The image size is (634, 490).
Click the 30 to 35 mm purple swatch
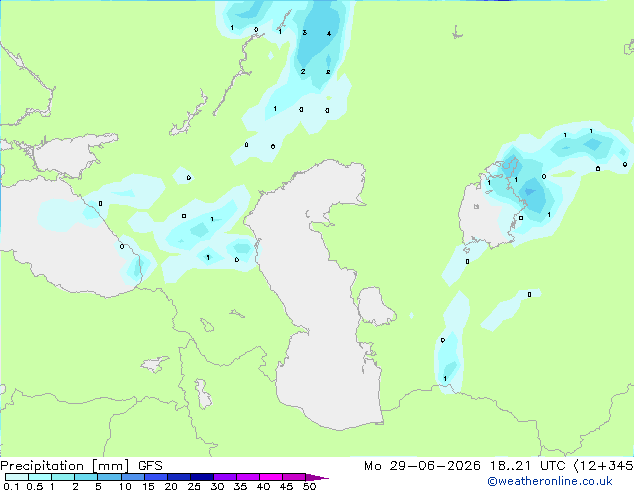225,477
